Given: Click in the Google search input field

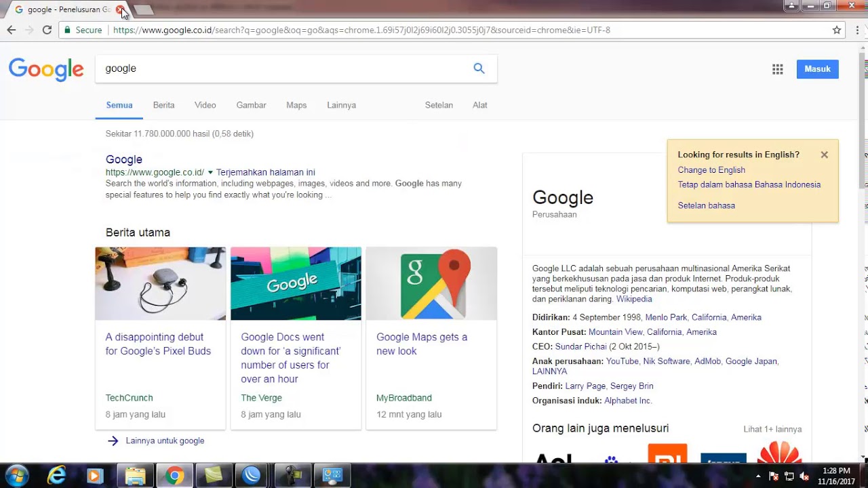Looking at the screenshot, I should (x=281, y=68).
